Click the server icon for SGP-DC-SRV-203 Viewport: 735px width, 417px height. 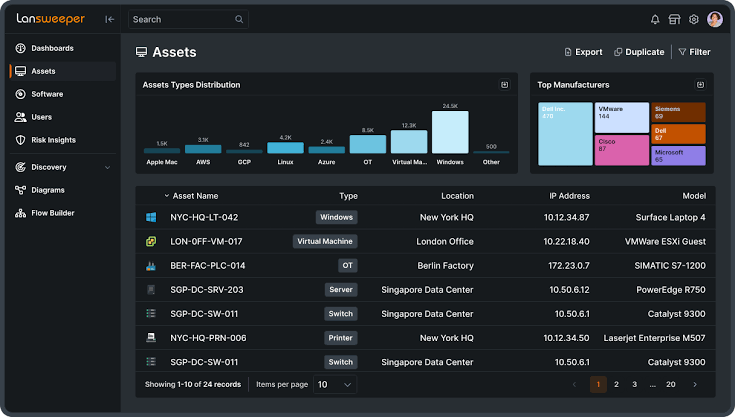tap(151, 290)
